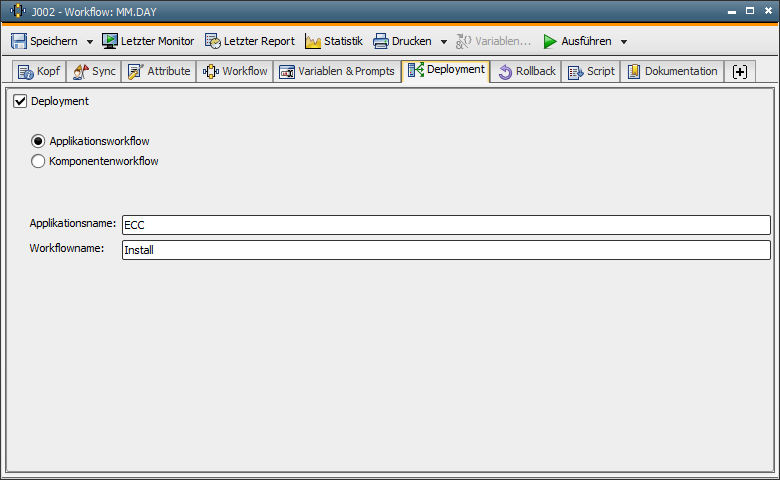780x480 pixels.
Task: Switch to the Kopf tab
Action: 39,72
